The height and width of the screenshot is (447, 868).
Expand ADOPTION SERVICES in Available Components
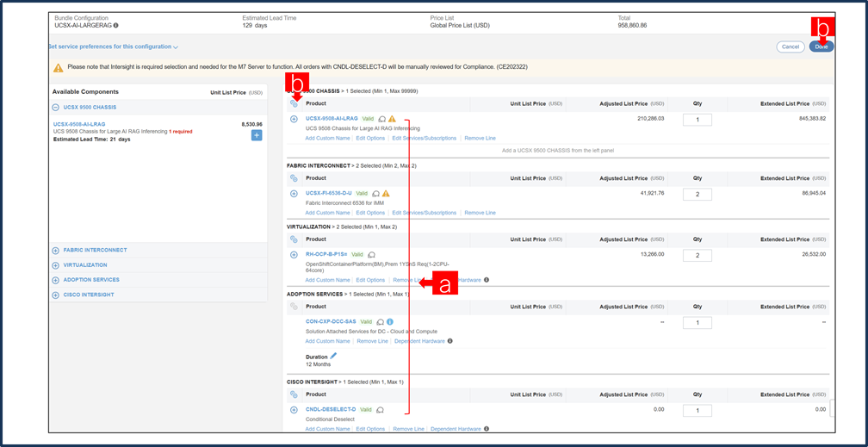(55, 280)
